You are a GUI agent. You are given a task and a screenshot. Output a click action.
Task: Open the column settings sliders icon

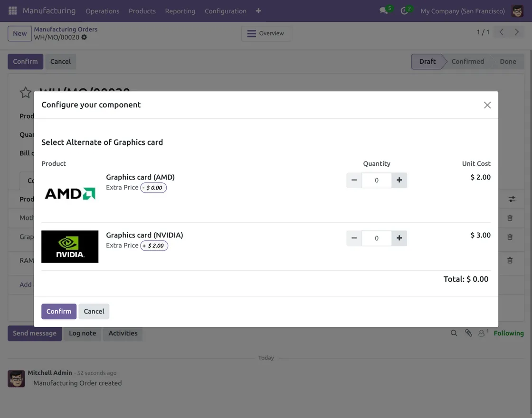[x=512, y=199]
